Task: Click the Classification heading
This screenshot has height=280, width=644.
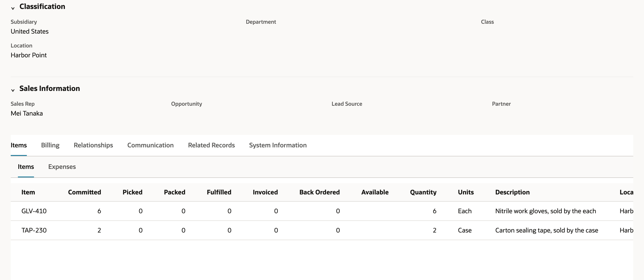Action: pos(42,6)
